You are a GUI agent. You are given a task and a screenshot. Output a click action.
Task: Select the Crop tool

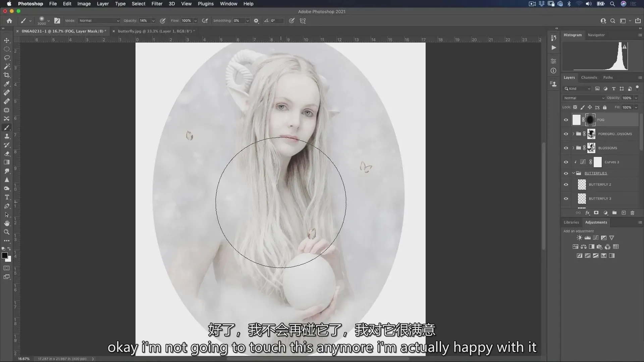(x=7, y=75)
